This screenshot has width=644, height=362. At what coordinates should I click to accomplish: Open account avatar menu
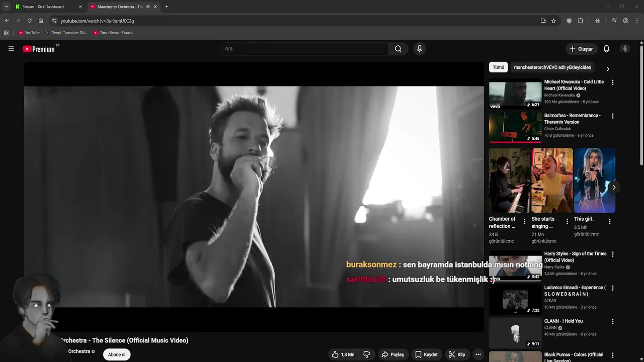click(x=625, y=49)
